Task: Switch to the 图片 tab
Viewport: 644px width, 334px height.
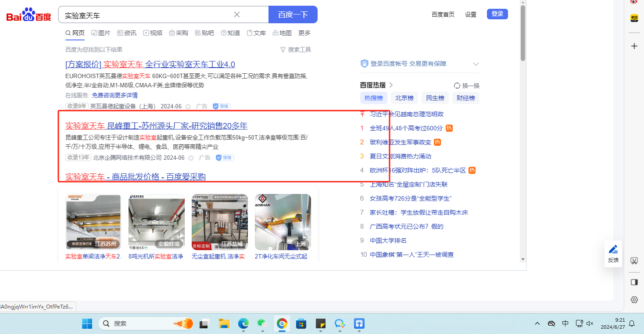Action: (101, 33)
